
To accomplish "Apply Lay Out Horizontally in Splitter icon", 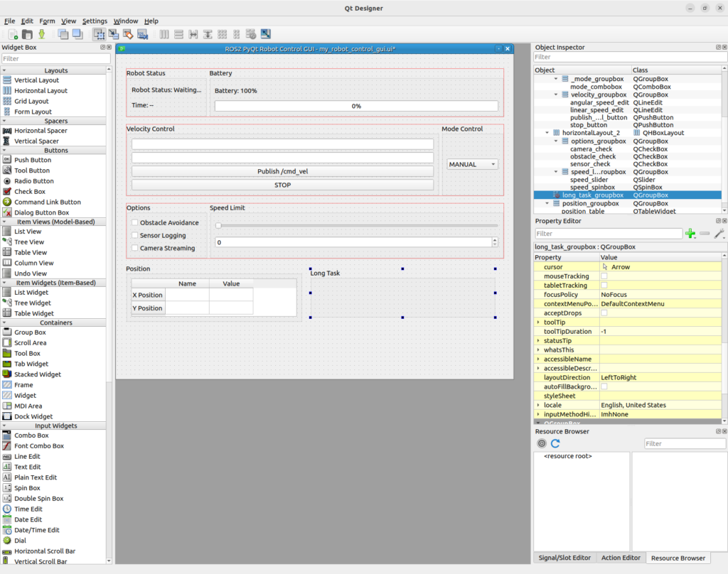I will (193, 34).
